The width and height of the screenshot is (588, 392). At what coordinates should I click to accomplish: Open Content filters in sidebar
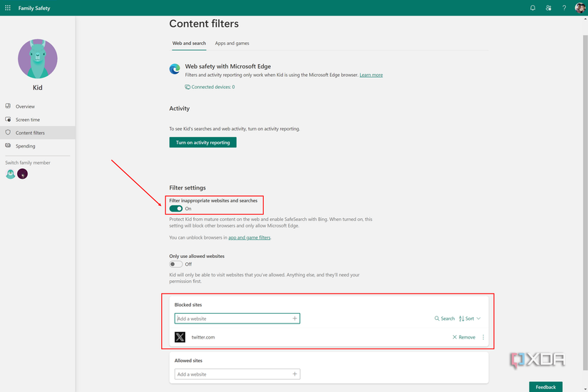[38, 133]
